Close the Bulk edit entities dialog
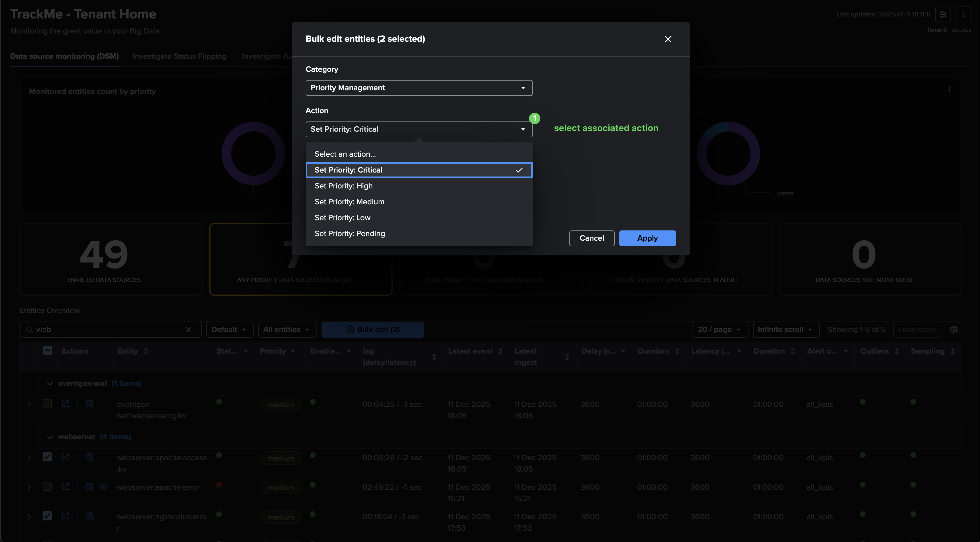Image resolution: width=980 pixels, height=542 pixels. (x=668, y=39)
